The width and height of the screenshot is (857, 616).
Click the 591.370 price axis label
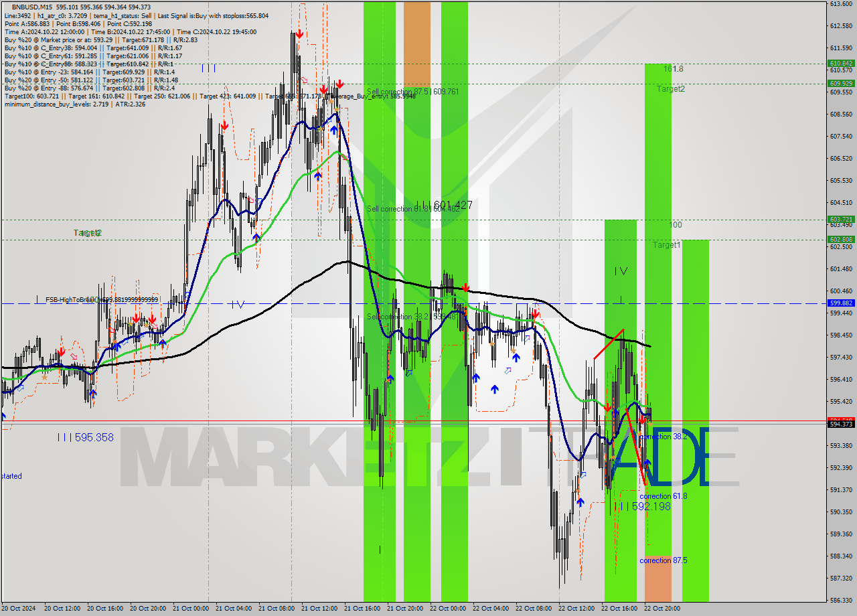(840, 490)
